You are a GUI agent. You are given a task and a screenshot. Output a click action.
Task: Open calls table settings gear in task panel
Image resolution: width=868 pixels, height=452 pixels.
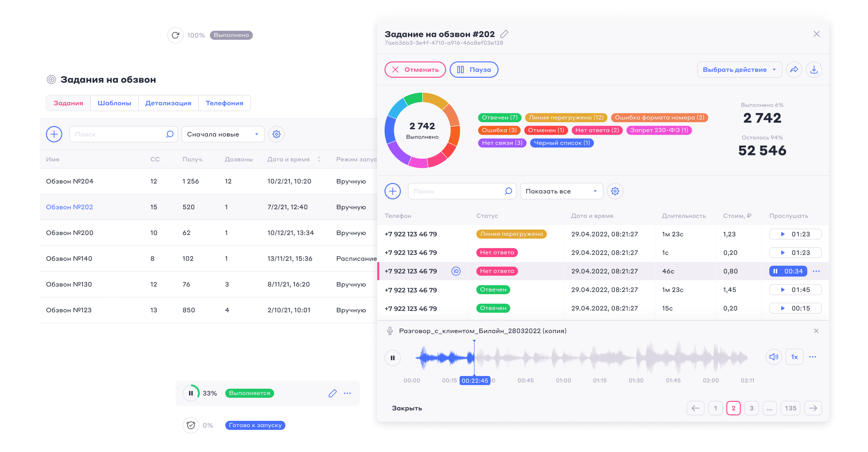(615, 191)
